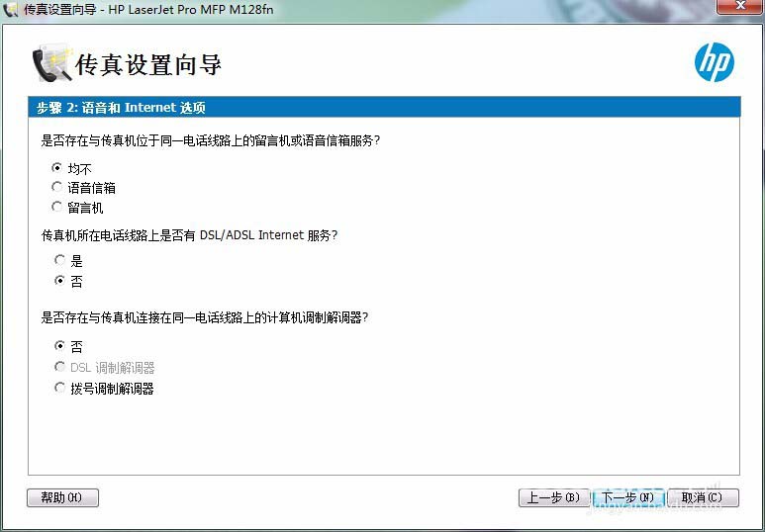Open help with the 帮助(H) button
Viewport: 765px width, 532px height.
(62, 497)
